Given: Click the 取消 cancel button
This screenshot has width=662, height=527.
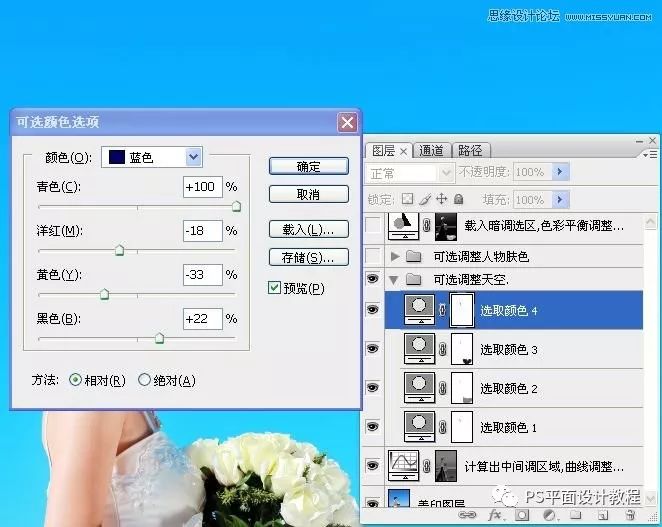Looking at the screenshot, I should [309, 194].
